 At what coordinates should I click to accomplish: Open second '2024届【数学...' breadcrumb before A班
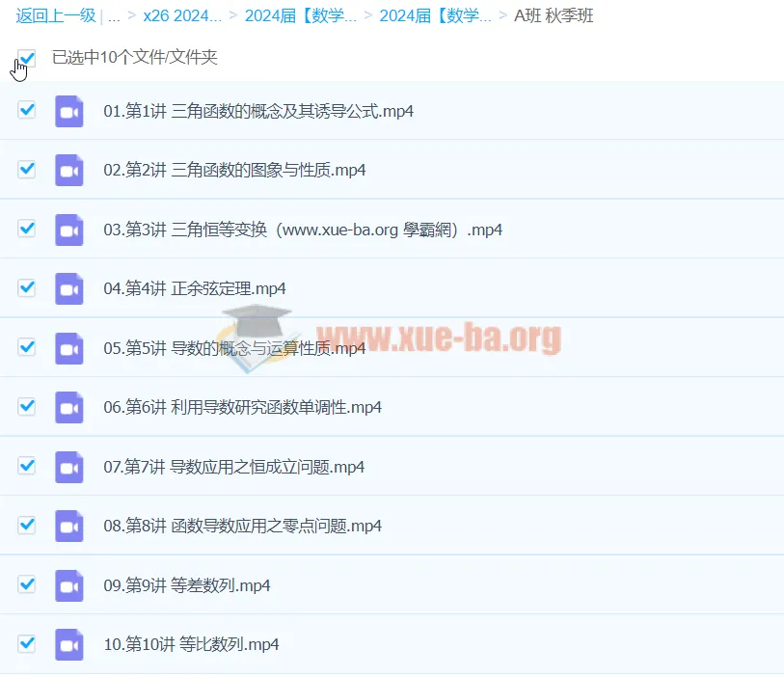point(435,15)
